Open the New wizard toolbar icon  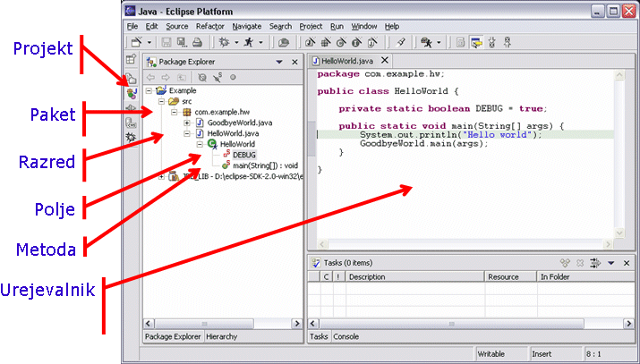click(x=136, y=42)
